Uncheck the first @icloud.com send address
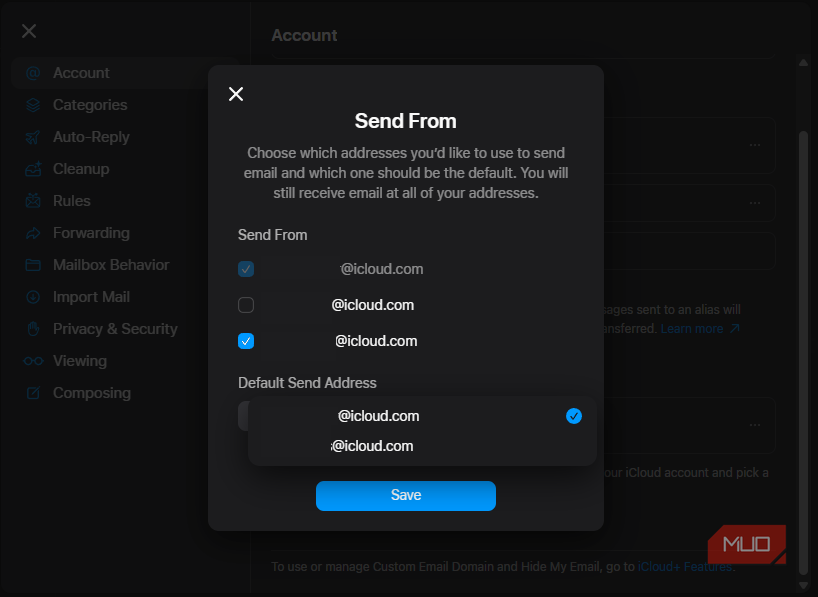The width and height of the screenshot is (818, 597). (x=245, y=269)
